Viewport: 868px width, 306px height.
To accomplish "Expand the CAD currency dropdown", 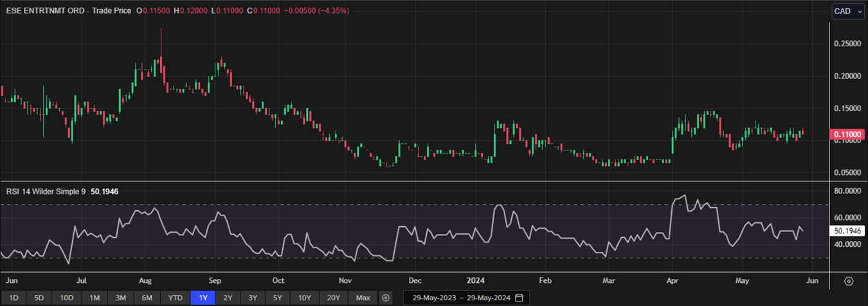I will coord(848,12).
